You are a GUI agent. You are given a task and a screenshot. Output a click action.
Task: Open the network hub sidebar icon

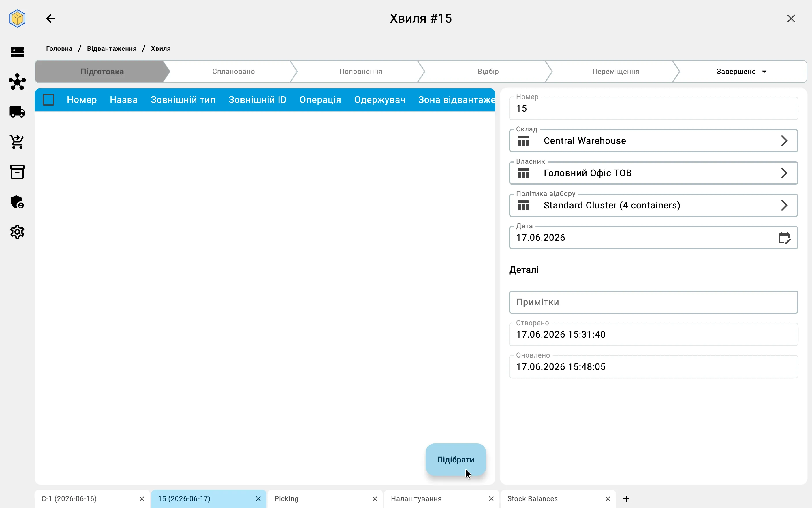17,82
